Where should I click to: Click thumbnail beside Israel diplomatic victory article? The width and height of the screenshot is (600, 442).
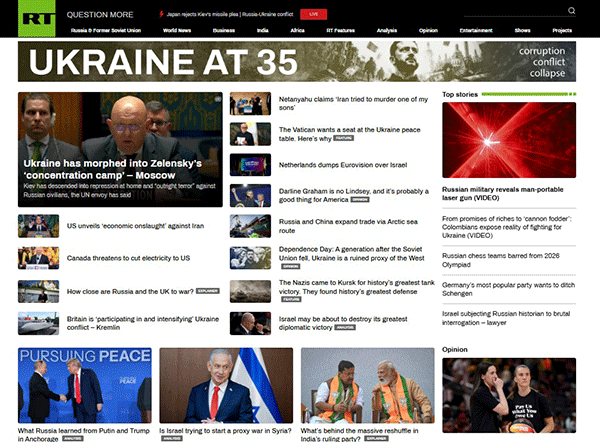tap(250, 323)
